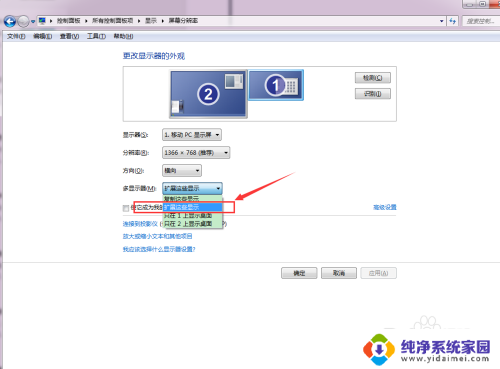
Task: Open the 工具(T) menu
Action: (96, 36)
